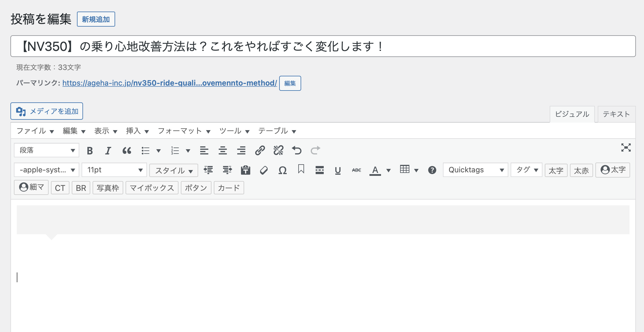
Task: Undo the last edit
Action: pos(297,150)
